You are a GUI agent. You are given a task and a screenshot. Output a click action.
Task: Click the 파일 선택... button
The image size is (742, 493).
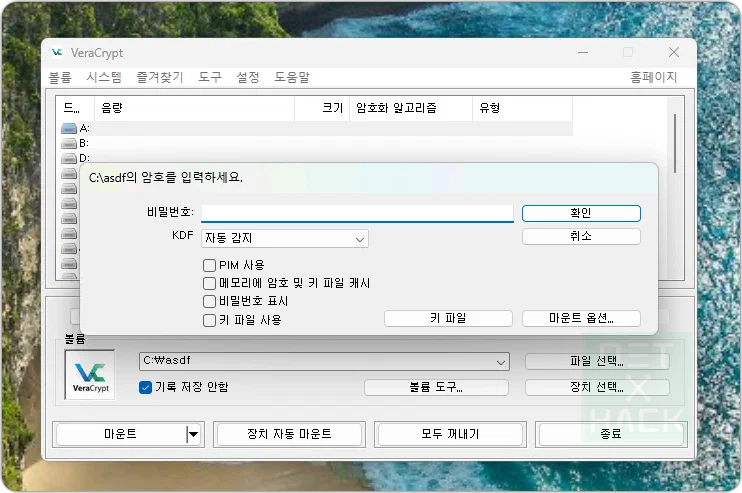597,361
